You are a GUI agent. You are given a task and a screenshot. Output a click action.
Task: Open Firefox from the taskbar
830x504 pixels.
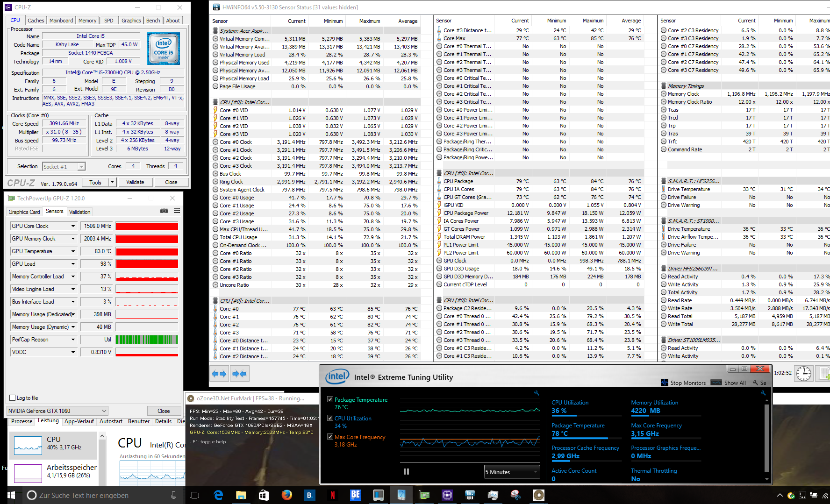tap(286, 495)
